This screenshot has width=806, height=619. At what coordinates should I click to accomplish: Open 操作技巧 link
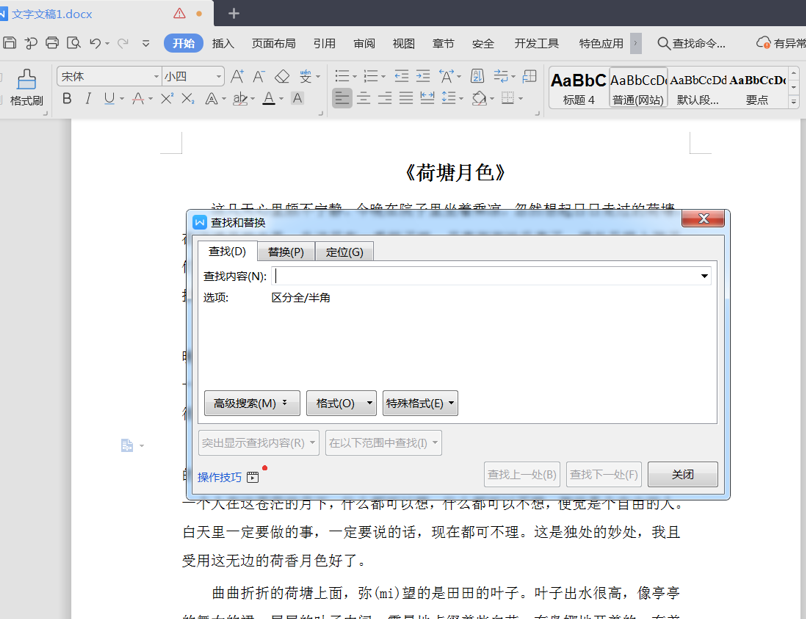(219, 477)
